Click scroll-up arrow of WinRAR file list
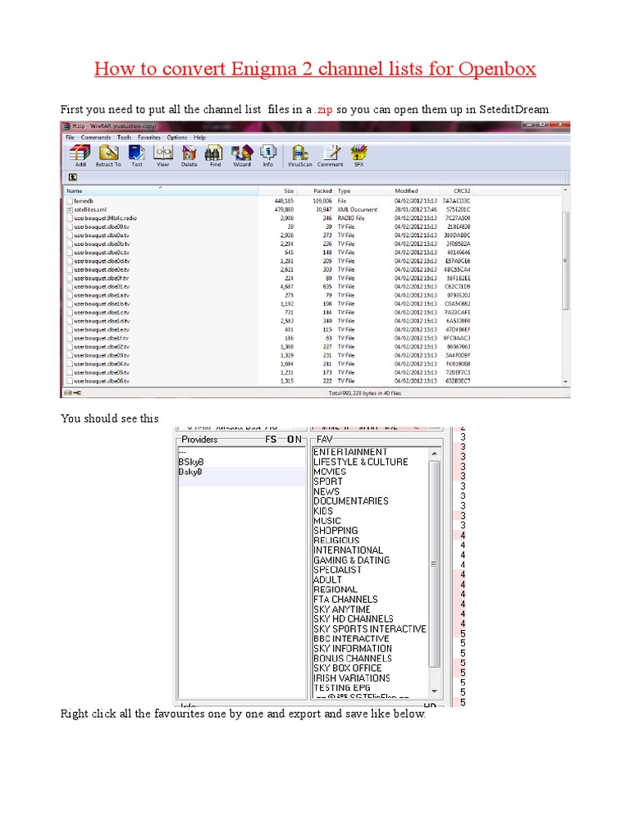 tap(565, 190)
